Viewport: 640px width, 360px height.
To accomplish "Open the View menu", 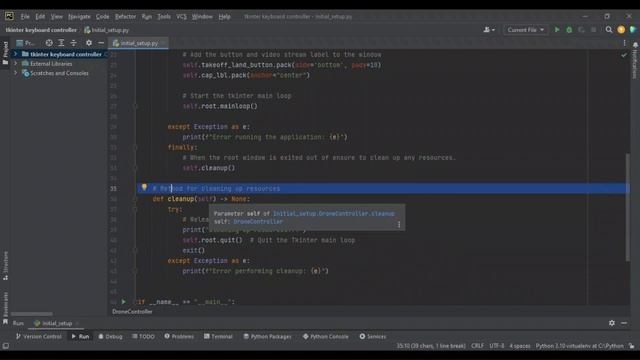I will coord(56,17).
